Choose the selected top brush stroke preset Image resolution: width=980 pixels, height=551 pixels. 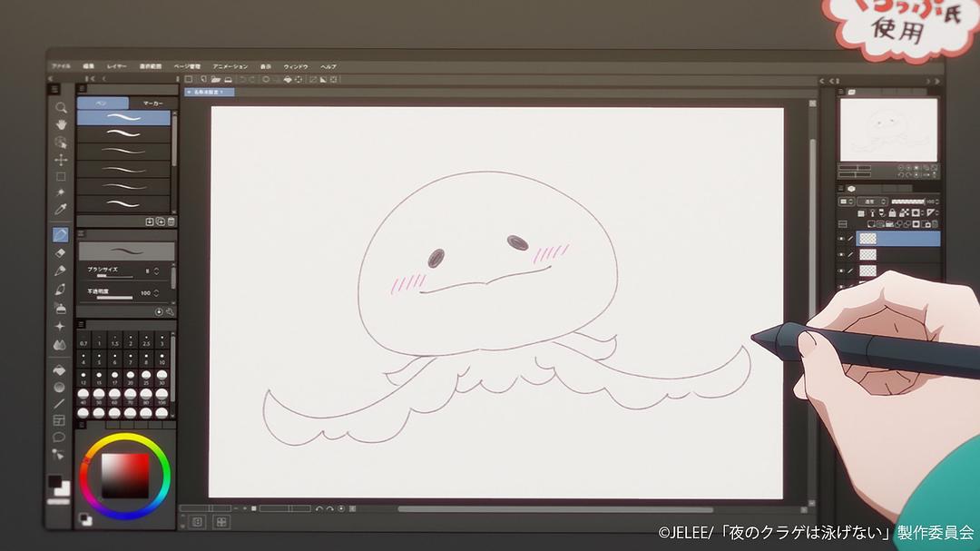click(x=123, y=117)
